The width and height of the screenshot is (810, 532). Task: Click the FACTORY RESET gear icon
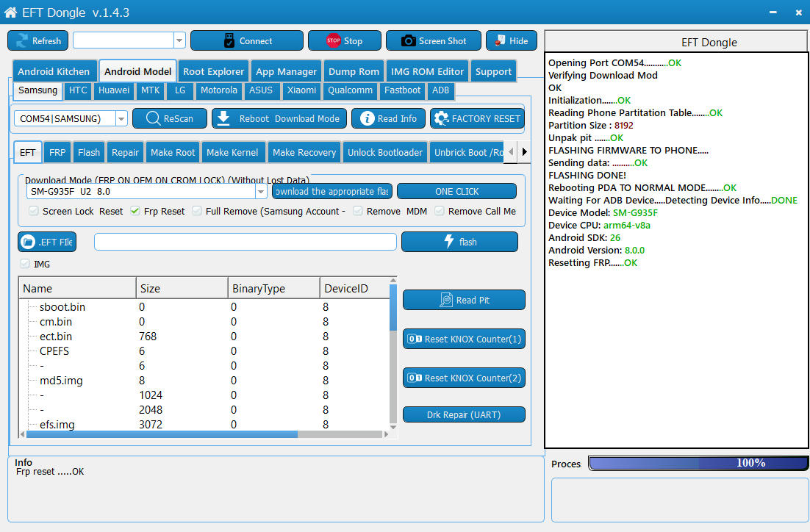pyautogui.click(x=441, y=118)
